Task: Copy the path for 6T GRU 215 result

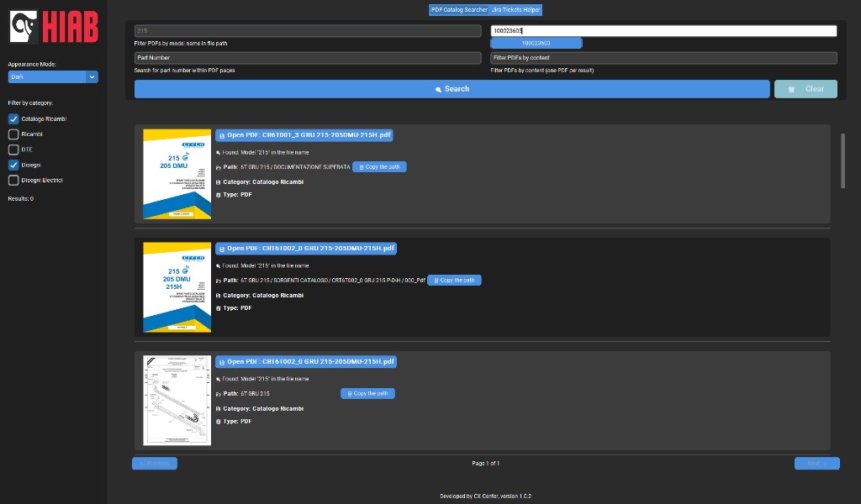Action: [367, 393]
